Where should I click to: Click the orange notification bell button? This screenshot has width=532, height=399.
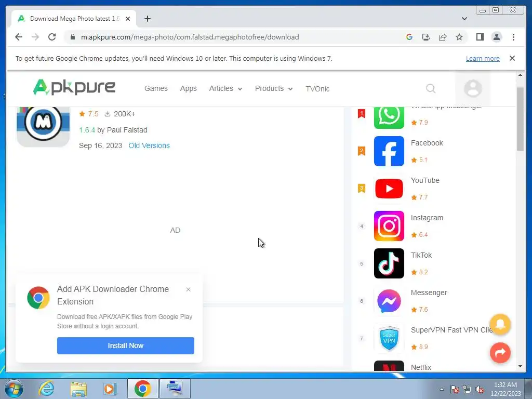coord(500,324)
